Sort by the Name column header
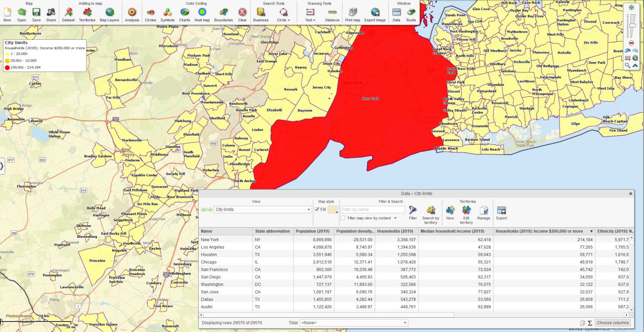Viewport: 644px width, 332px height. (226, 231)
